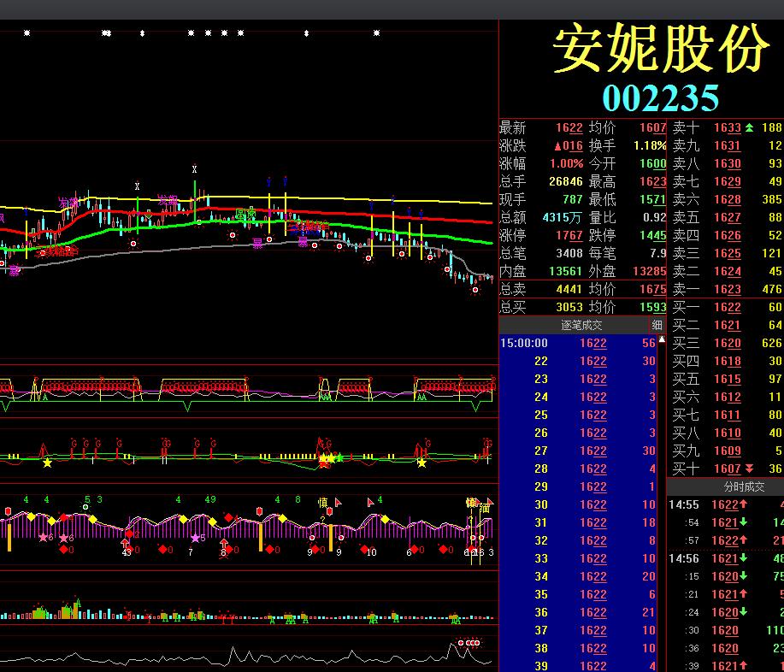Viewport: 784px width, 672px height.
Task: Select tick row 39 in the tick list
Action: coord(578,666)
